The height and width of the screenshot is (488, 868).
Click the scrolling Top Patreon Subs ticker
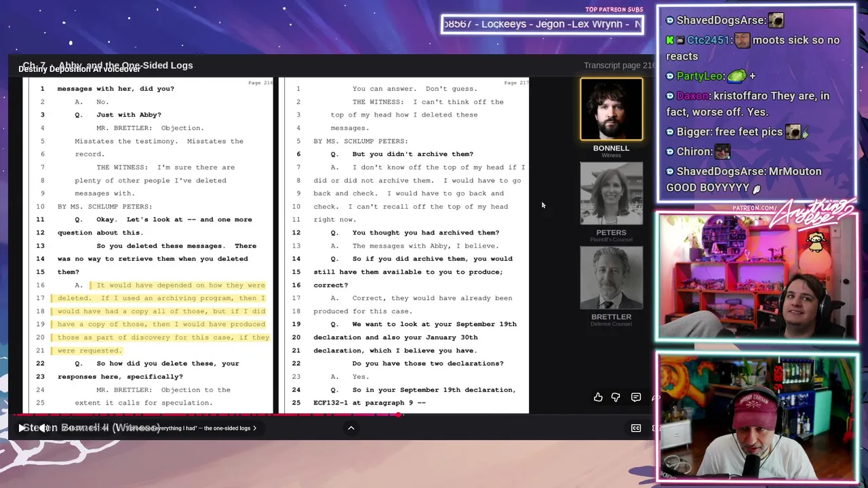coord(542,24)
